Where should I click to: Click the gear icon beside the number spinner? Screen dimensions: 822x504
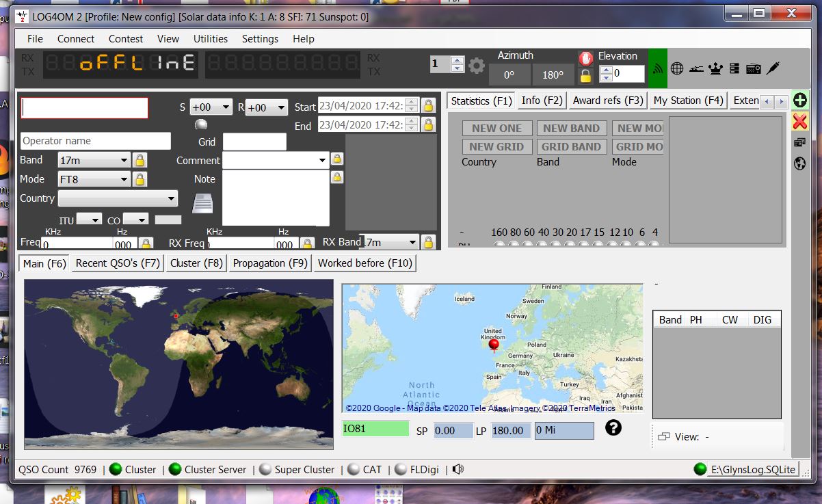pyautogui.click(x=477, y=66)
